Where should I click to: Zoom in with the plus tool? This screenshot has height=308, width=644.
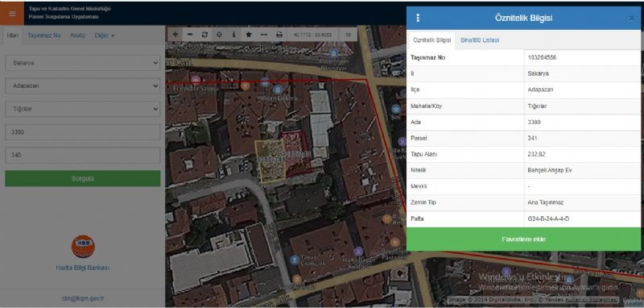pos(175,35)
